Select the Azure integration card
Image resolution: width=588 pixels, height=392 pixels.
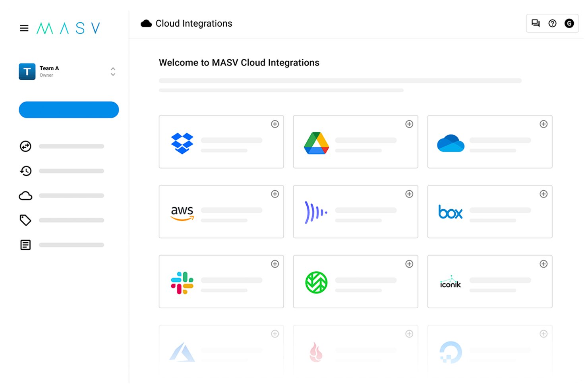(221, 350)
